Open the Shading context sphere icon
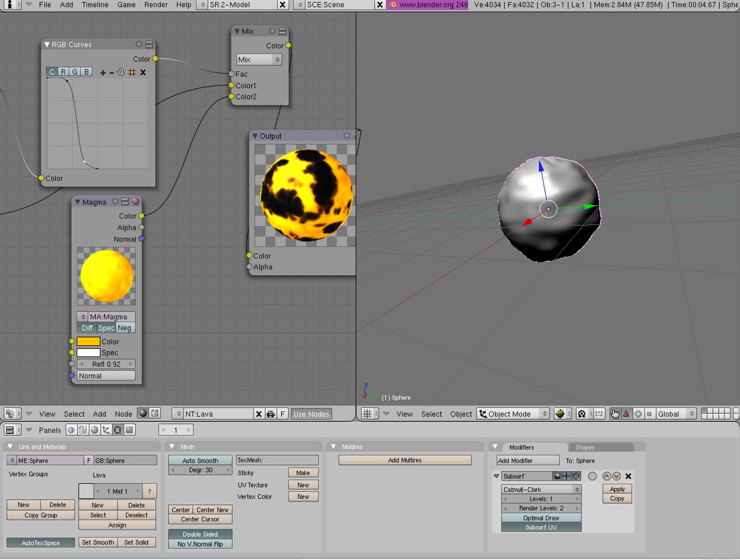The height and width of the screenshot is (560, 740). click(94, 430)
